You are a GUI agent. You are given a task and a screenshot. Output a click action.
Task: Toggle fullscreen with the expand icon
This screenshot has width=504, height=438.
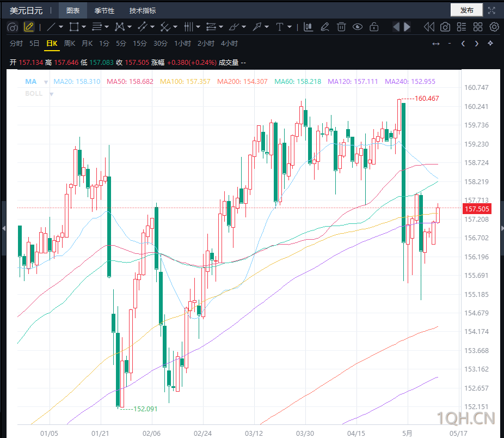coord(491,10)
